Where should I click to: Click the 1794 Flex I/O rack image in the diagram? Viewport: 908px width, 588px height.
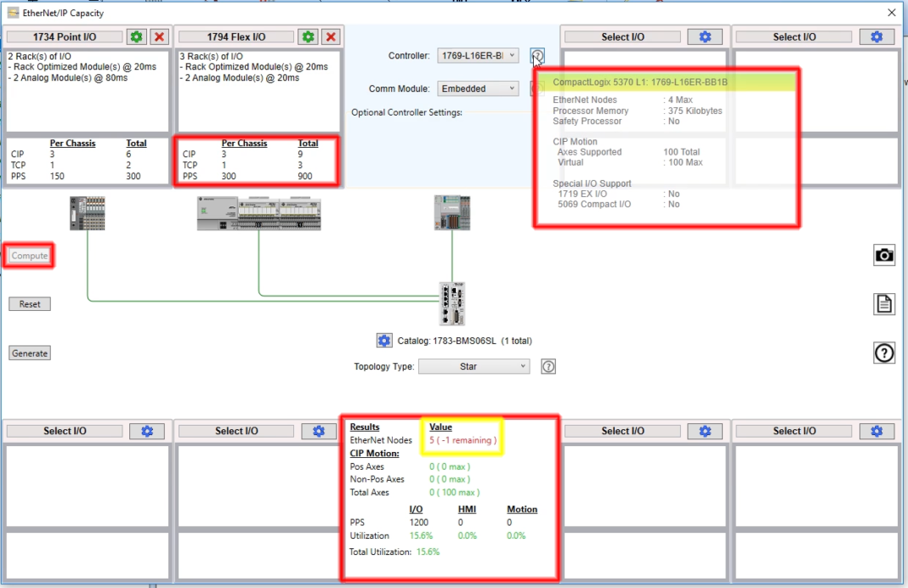[258, 212]
